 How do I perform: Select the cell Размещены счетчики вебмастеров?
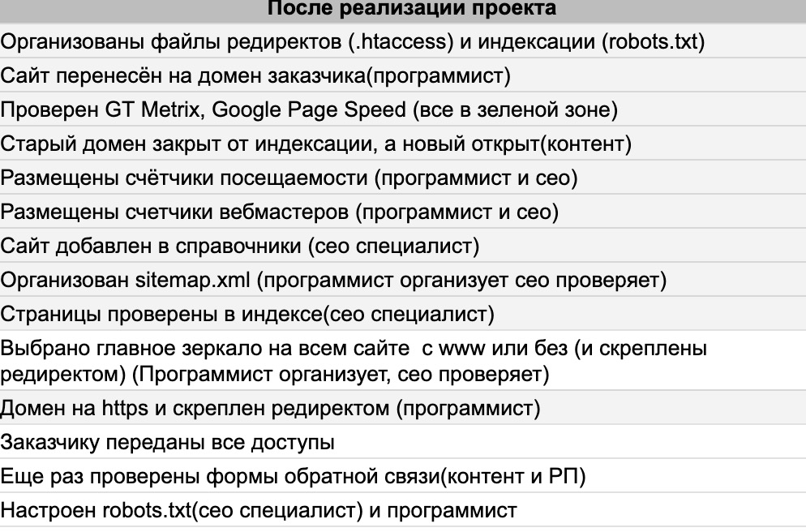[x=279, y=212]
